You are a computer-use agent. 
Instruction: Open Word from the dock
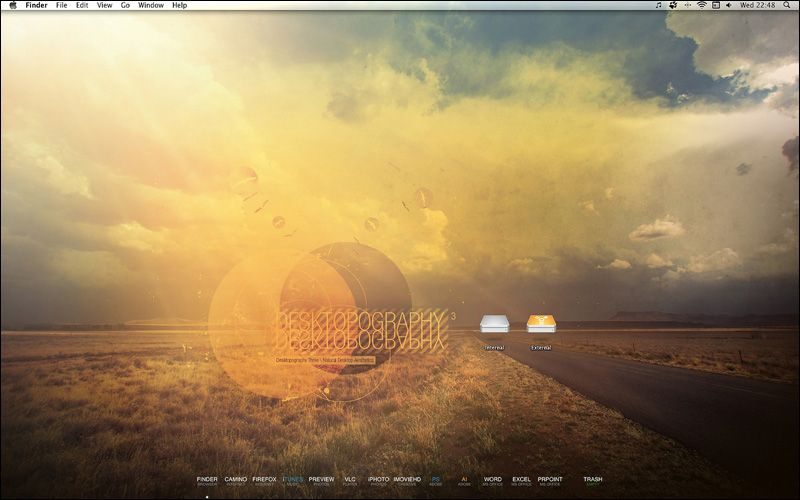(493, 481)
